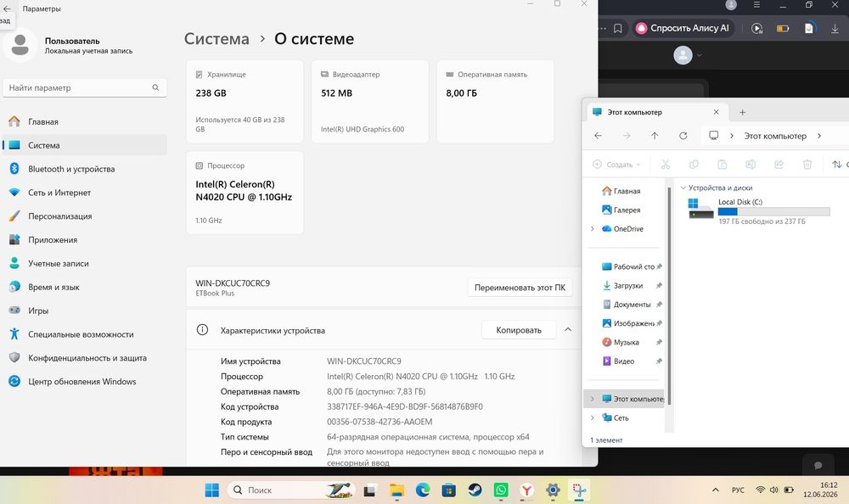The height and width of the screenshot is (504, 849).
Task: Click the chevron after Этот компьютер in address bar
Action: tap(819, 136)
